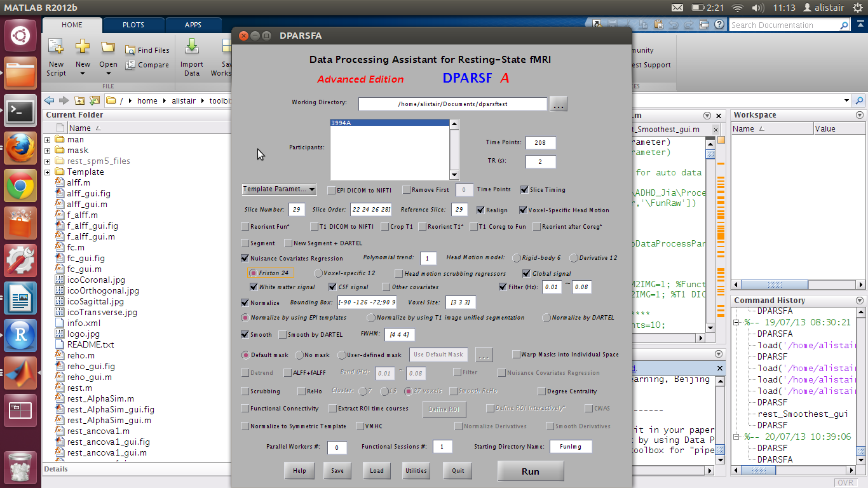Open Firefox from the launcher
This screenshot has height=488, width=868.
point(20,149)
